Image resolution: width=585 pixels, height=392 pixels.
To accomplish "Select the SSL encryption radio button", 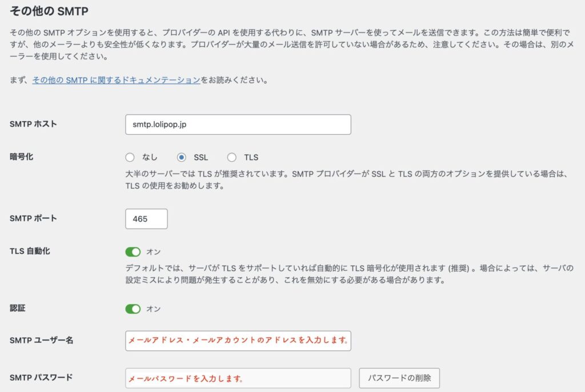I will (x=182, y=157).
